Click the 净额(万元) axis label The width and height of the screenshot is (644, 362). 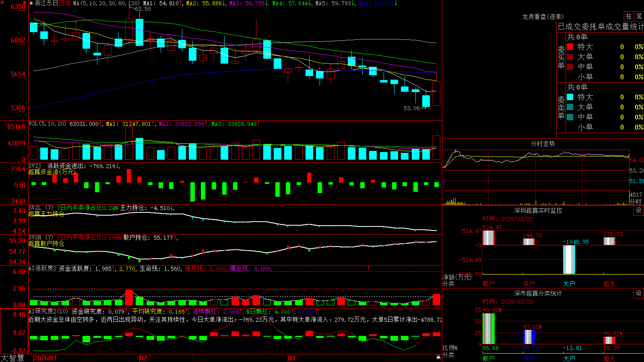click(x=457, y=277)
